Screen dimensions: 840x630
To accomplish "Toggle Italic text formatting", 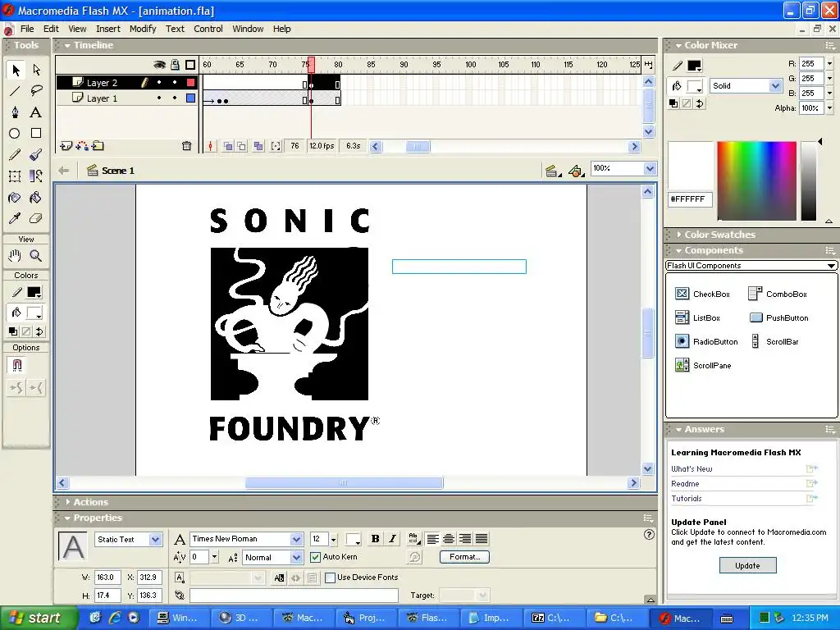I will click(392, 539).
